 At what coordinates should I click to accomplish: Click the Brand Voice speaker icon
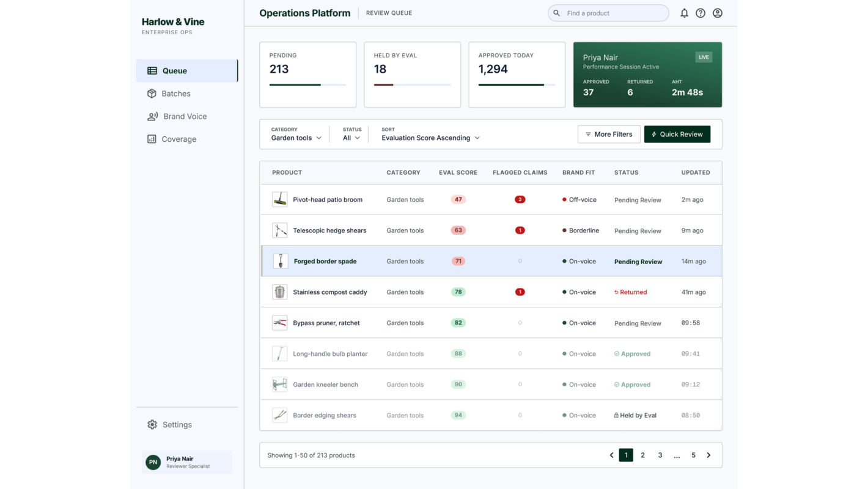point(153,116)
